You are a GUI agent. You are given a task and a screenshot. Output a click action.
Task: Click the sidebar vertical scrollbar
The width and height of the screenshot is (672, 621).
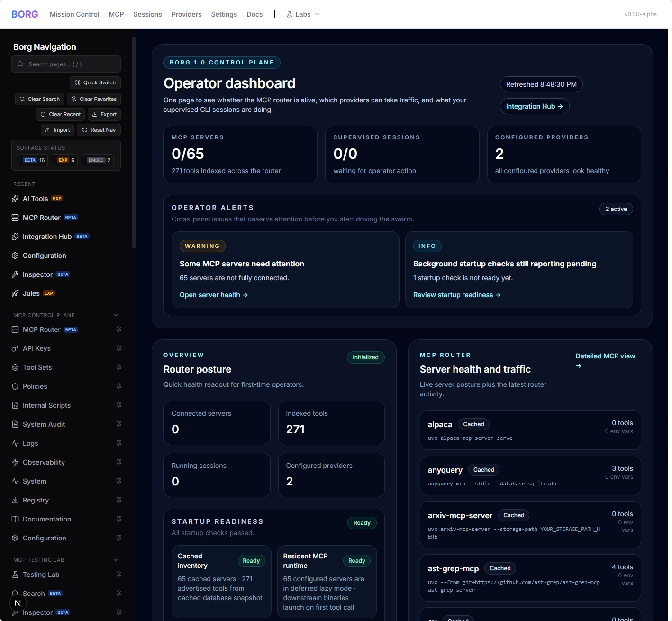click(134, 142)
